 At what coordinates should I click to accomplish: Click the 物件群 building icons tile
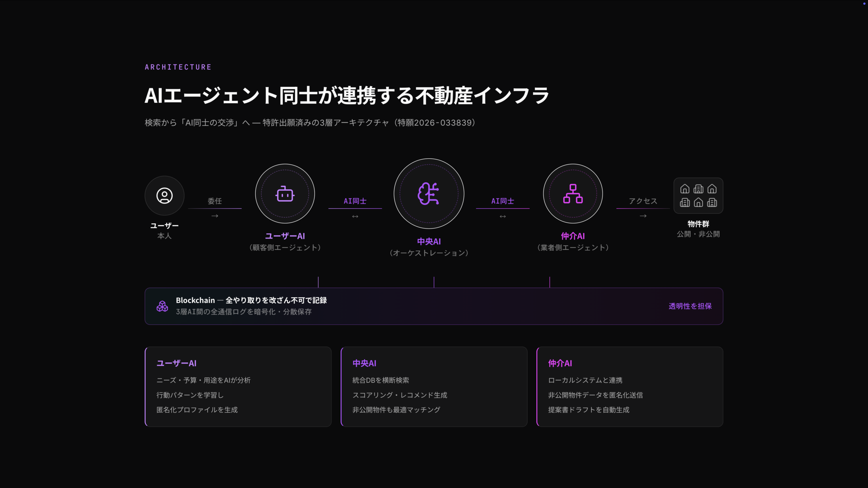[698, 196]
